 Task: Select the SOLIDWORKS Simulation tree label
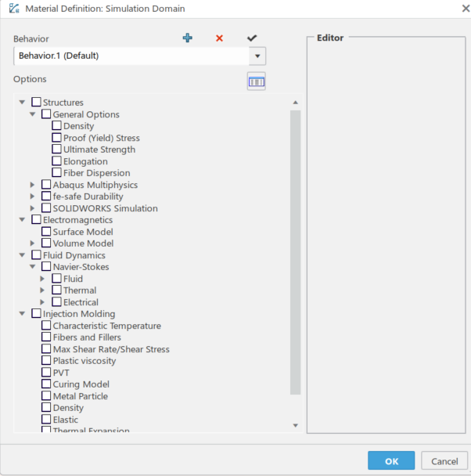point(106,208)
